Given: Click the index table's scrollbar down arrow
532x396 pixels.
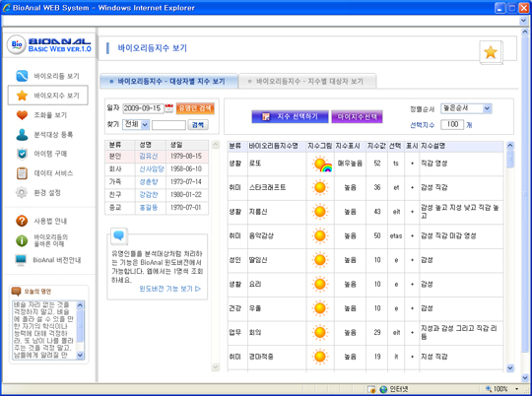Looking at the screenshot, I should [510, 367].
